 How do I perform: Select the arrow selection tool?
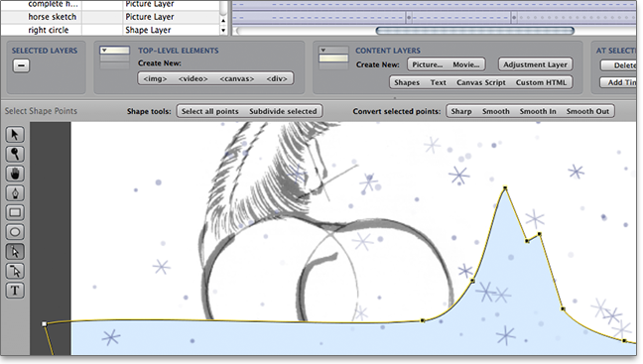point(15,135)
